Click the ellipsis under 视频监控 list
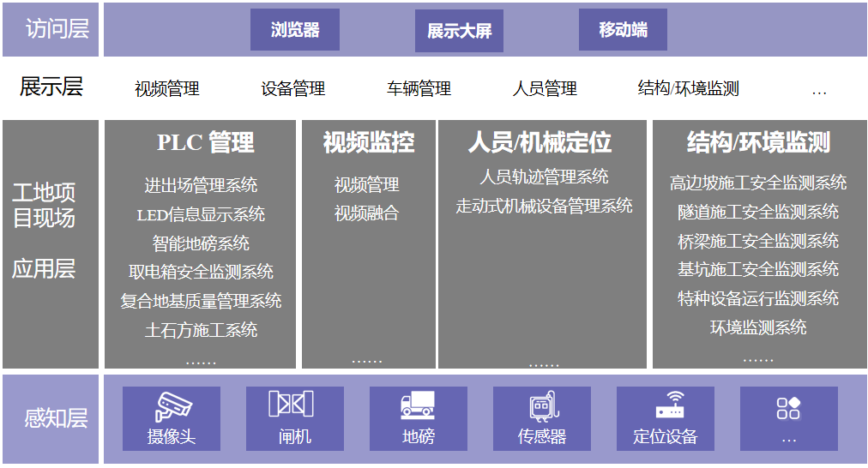 point(366,361)
